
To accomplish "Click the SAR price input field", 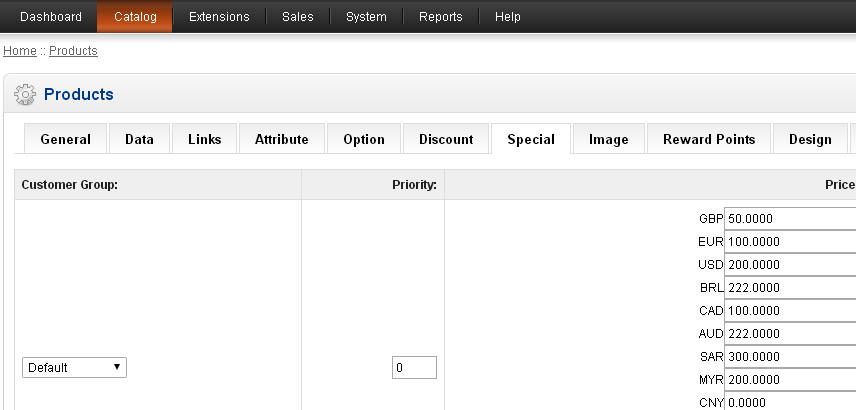I will (790, 356).
